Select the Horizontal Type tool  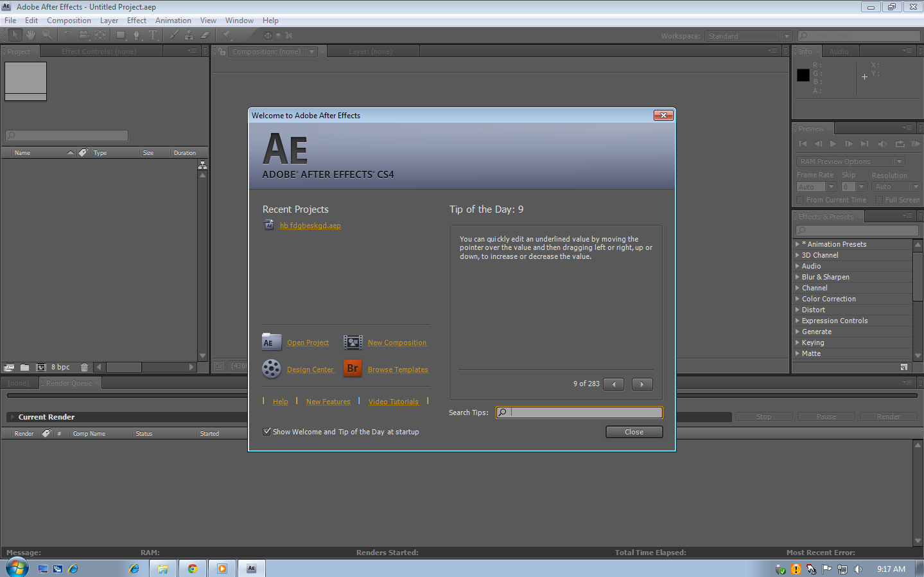[153, 35]
